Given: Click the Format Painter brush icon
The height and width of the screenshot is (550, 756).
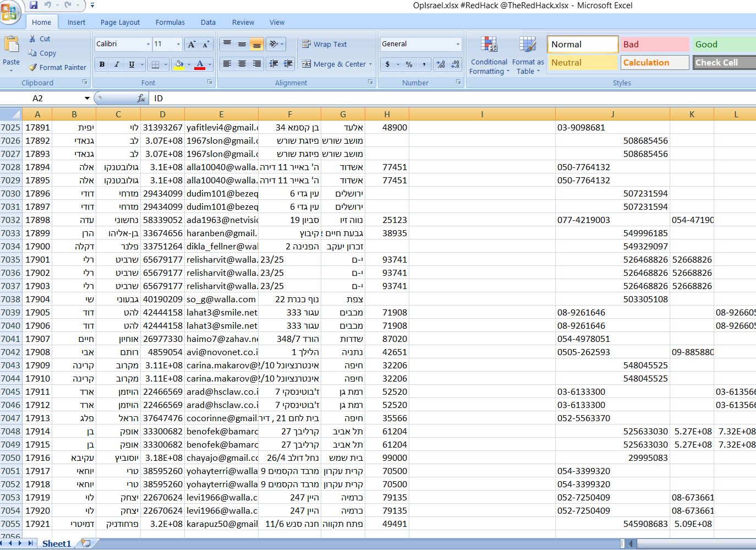Looking at the screenshot, I should click(x=32, y=67).
